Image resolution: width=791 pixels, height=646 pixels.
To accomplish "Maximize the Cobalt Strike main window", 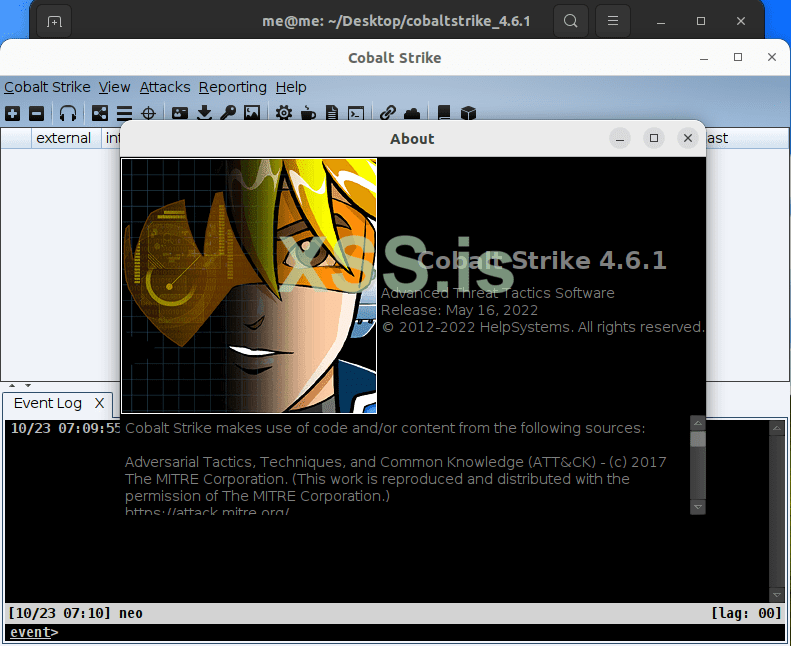I will 738,57.
